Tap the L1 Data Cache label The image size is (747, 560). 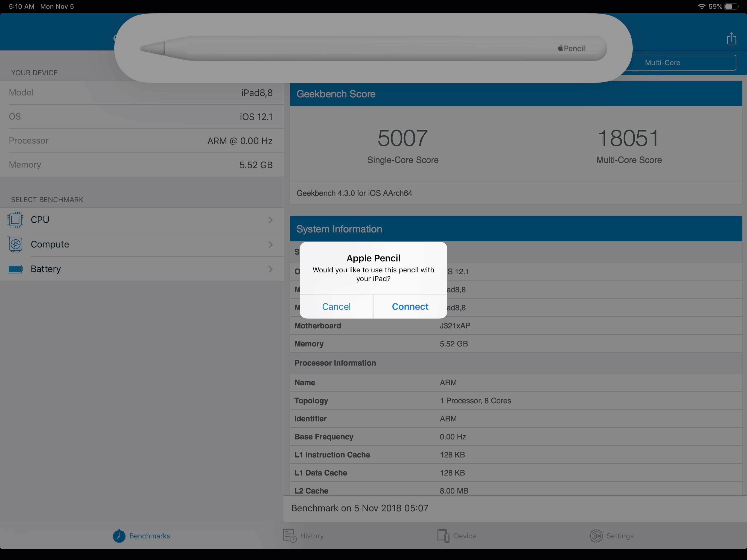tap(321, 473)
